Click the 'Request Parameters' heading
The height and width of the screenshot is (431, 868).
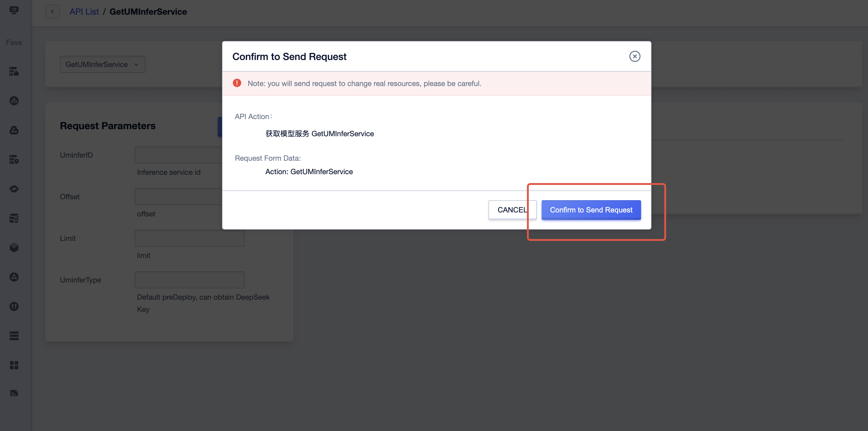(x=107, y=126)
